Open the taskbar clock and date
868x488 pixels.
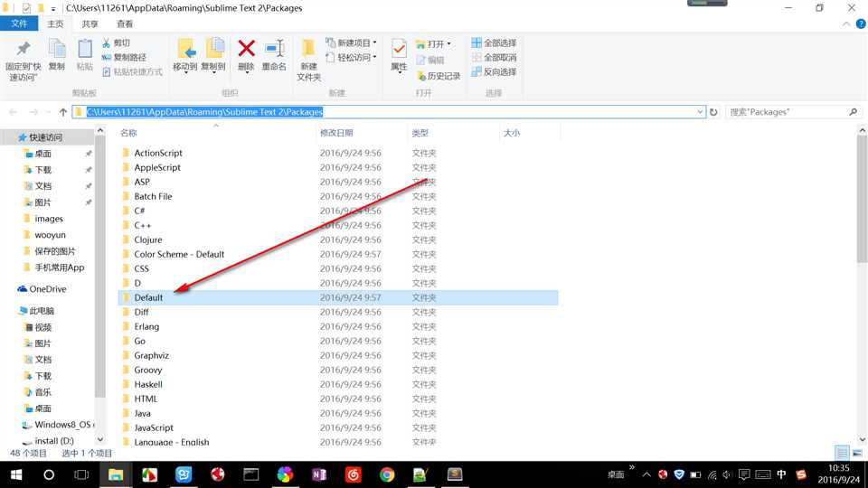(x=839, y=474)
